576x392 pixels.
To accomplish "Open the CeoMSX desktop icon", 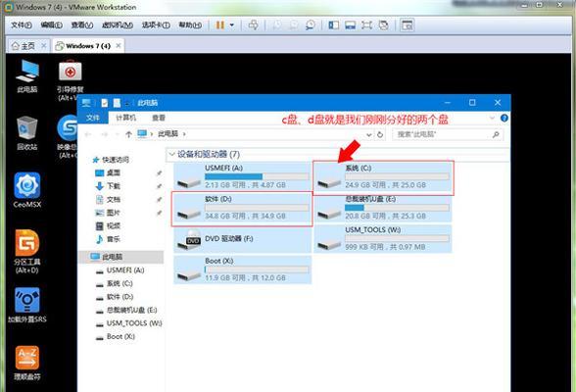I will [27, 190].
